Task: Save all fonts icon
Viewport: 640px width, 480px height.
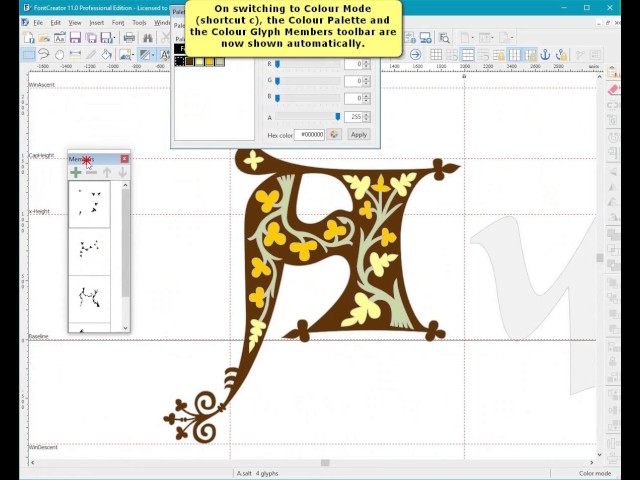Action: (x=91, y=38)
